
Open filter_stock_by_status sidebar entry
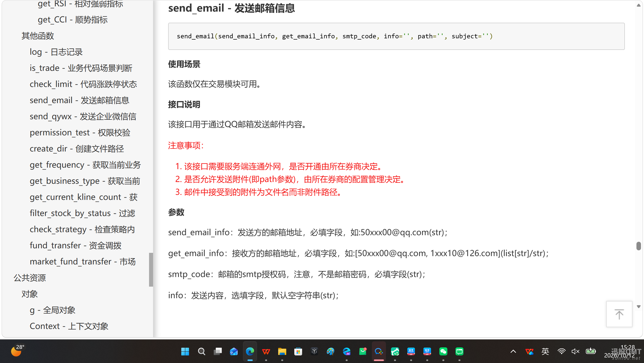(83, 213)
